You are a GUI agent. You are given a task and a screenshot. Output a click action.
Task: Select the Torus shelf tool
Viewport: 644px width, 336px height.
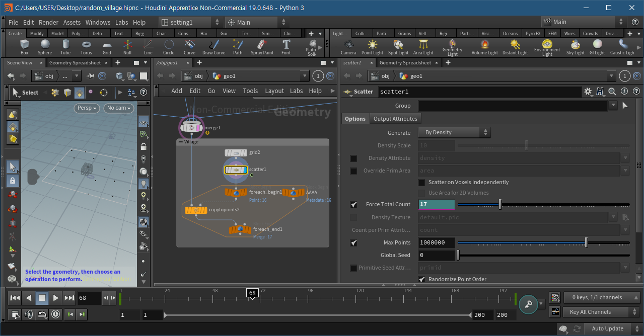86,47
